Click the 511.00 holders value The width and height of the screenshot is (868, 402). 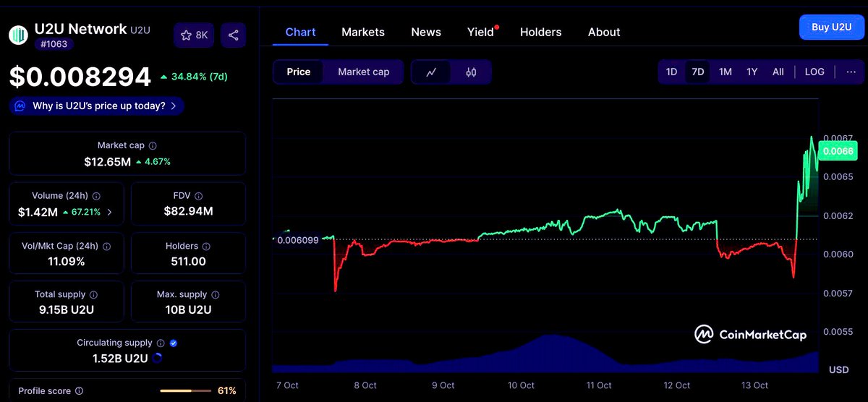[188, 262]
